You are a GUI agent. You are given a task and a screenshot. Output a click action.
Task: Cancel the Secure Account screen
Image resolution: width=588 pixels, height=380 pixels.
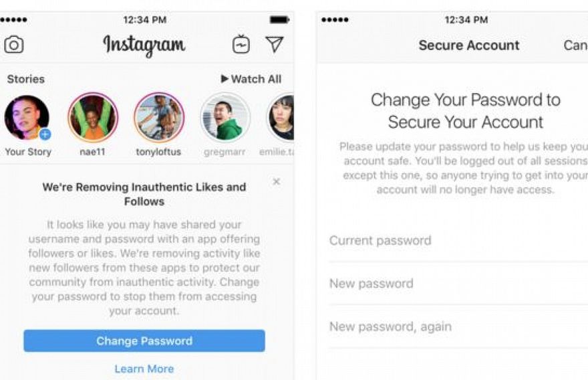click(x=575, y=45)
